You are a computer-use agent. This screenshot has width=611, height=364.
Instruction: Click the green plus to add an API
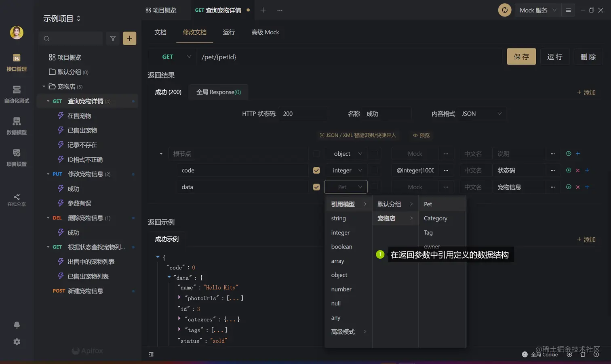pos(129,38)
